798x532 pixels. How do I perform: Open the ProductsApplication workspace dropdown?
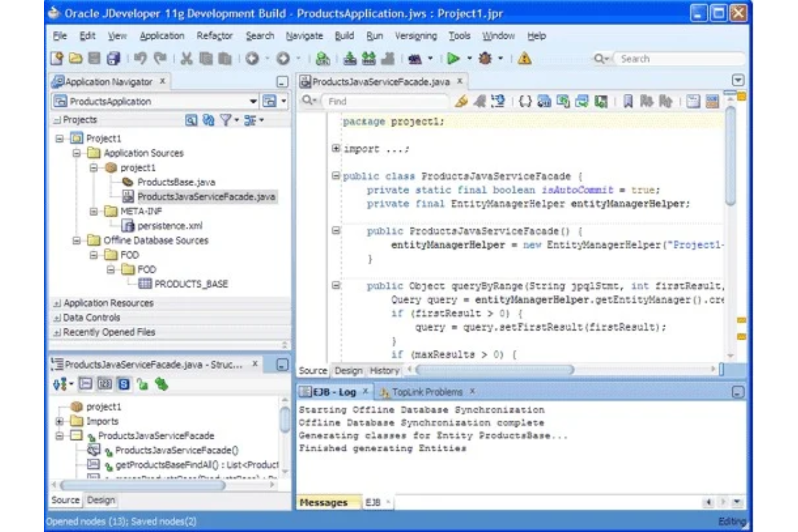tap(252, 101)
